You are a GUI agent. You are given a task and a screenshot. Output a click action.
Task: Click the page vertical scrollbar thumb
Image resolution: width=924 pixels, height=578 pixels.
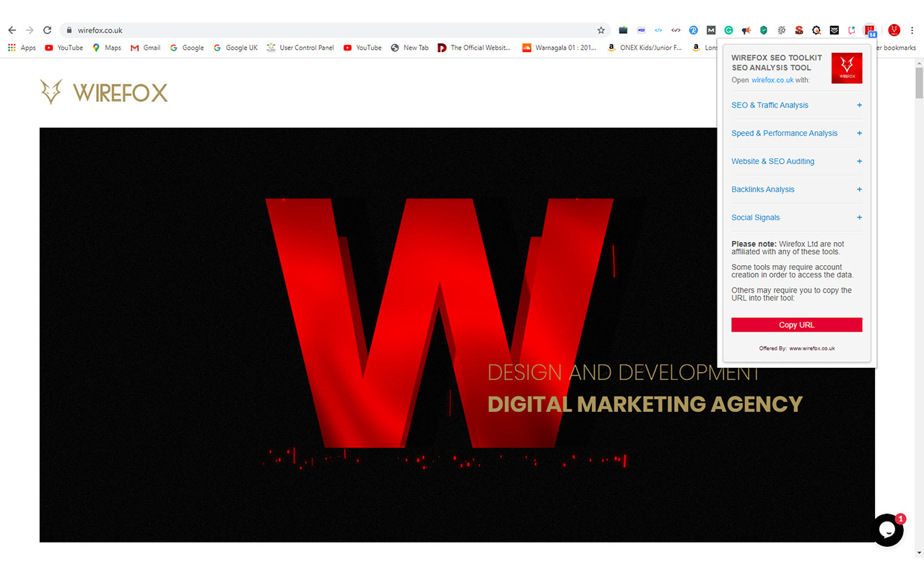(919, 82)
